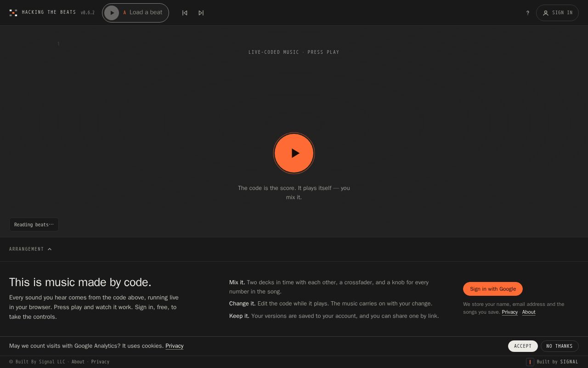Viewport: 588px width, 368px height.
Task: Click the Built by Signal footer badge
Action: [552, 362]
